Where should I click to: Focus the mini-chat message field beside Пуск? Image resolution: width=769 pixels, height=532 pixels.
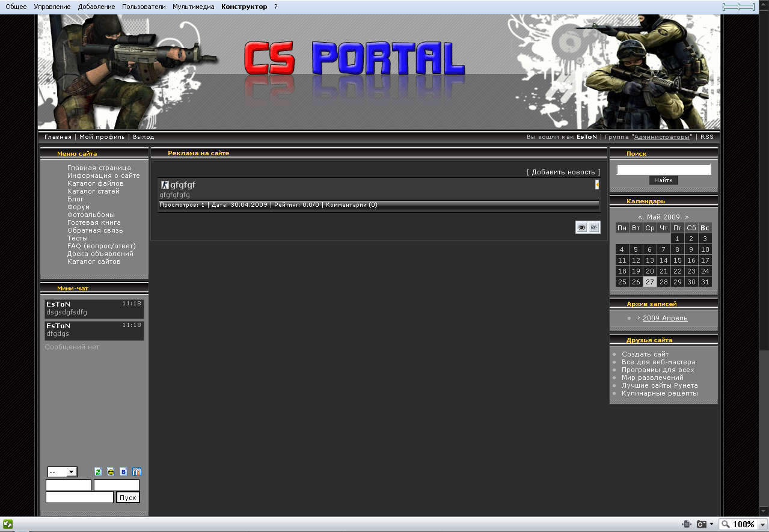(x=79, y=498)
